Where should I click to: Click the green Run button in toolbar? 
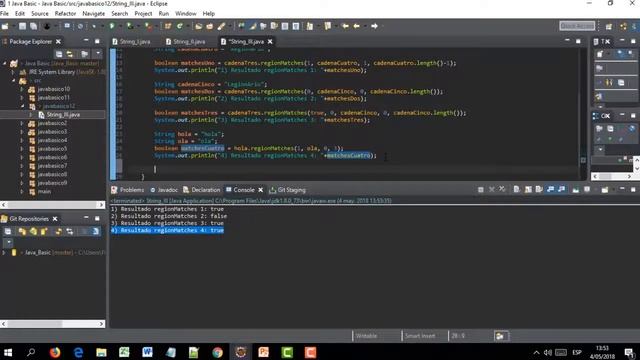(x=111, y=26)
